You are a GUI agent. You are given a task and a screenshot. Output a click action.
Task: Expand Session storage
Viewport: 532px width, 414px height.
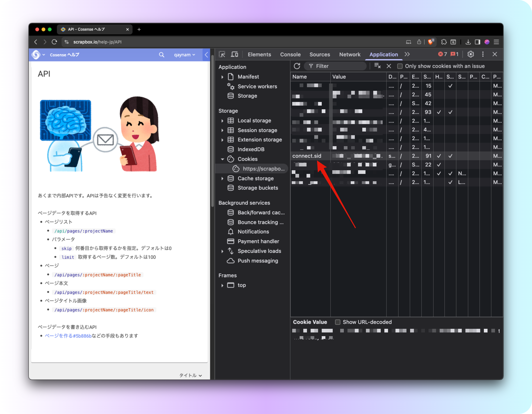click(x=222, y=130)
